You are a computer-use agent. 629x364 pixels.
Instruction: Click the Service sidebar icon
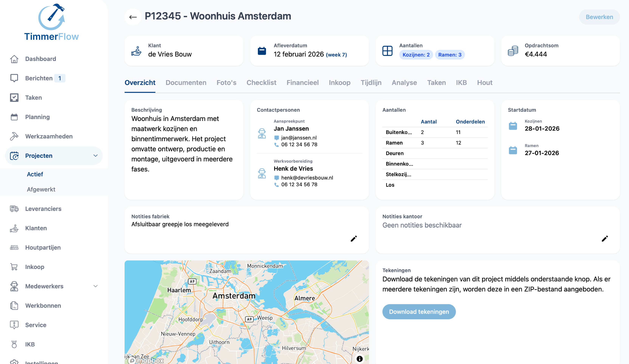tap(14, 325)
